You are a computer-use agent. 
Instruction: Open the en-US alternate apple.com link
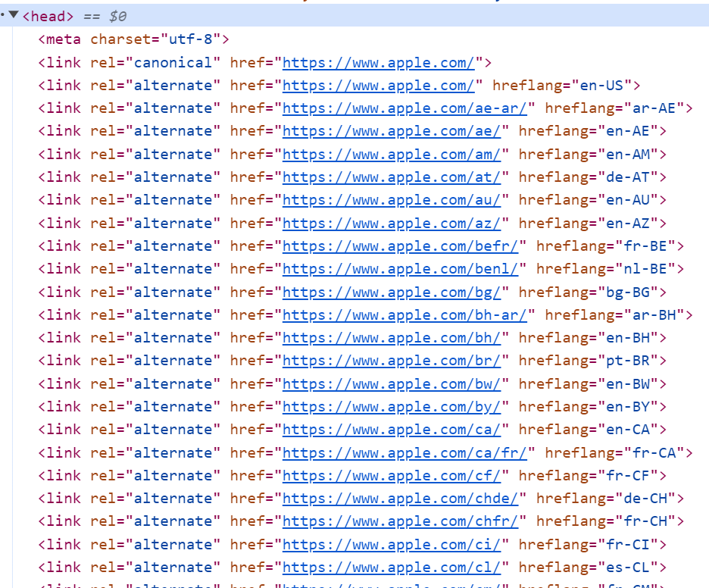pyautogui.click(x=379, y=85)
